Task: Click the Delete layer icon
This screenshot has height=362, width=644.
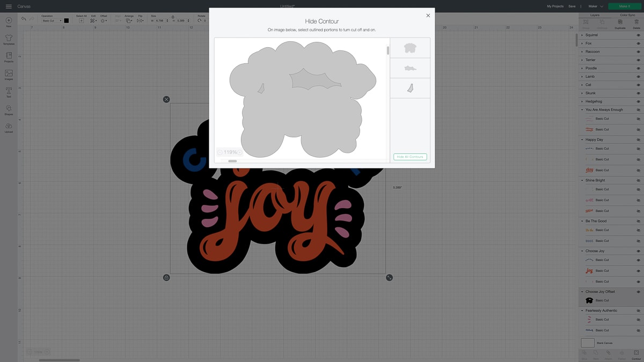Action: pyautogui.click(x=636, y=23)
